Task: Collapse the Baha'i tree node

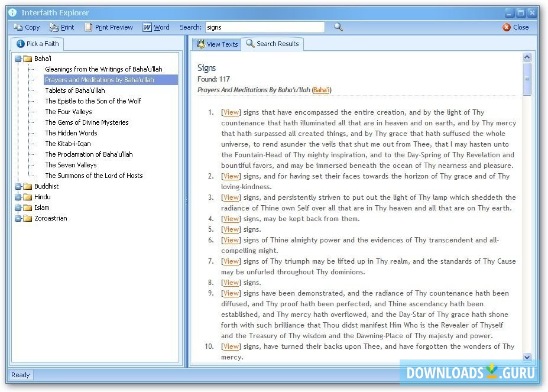Action: pos(18,59)
